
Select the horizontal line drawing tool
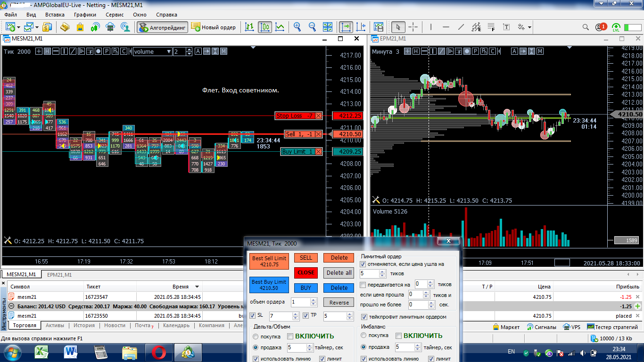[x=446, y=27]
